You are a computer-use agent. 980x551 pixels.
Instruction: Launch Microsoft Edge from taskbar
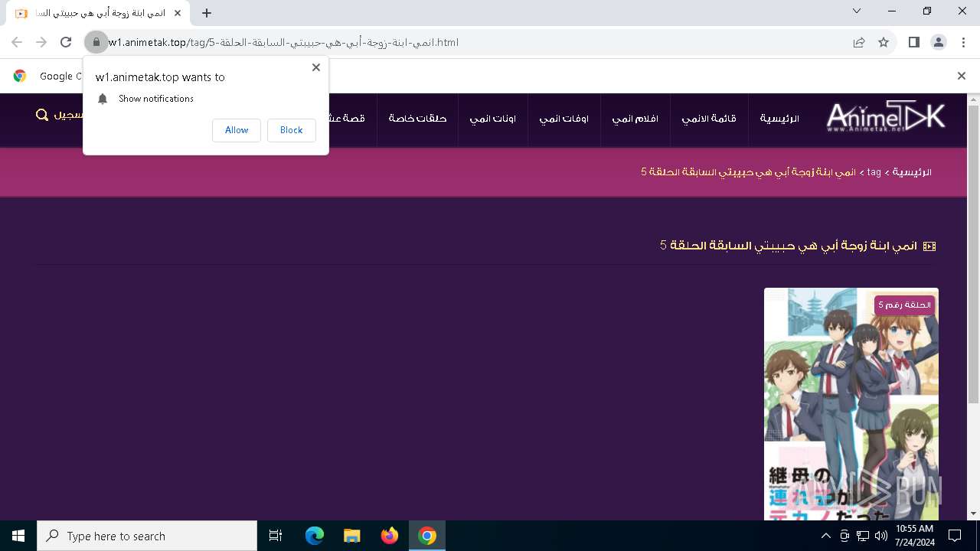pos(315,536)
